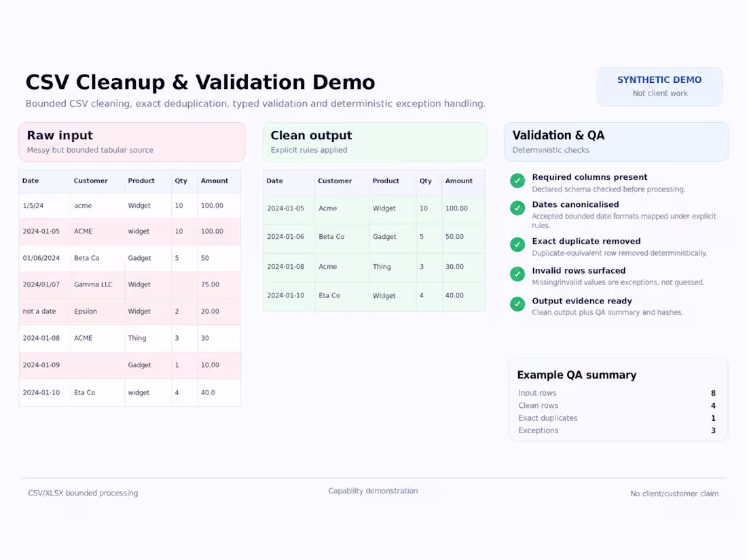
Task: Click the green check icon beside Output evidence ready
Action: [x=517, y=304]
